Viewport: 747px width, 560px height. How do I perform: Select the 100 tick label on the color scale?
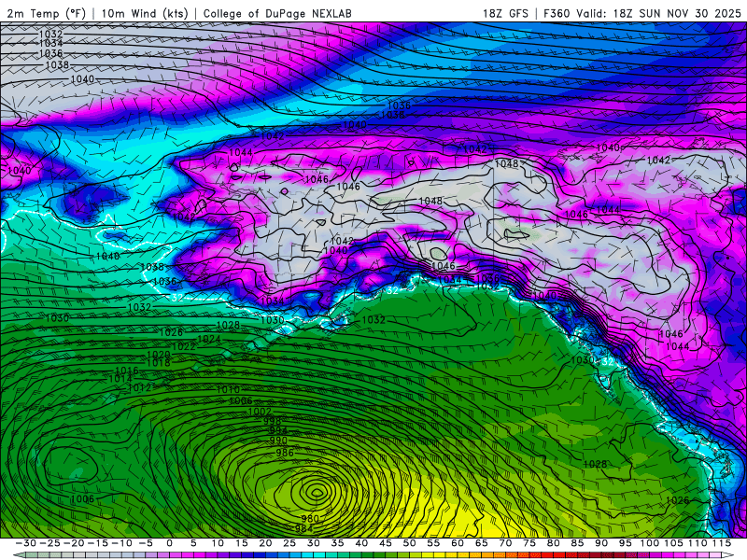click(649, 543)
